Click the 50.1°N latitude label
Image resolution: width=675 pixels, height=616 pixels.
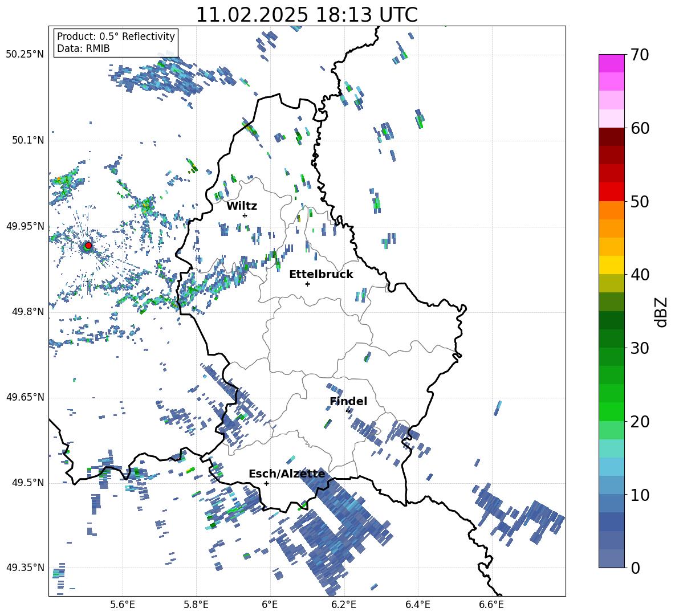(x=27, y=141)
